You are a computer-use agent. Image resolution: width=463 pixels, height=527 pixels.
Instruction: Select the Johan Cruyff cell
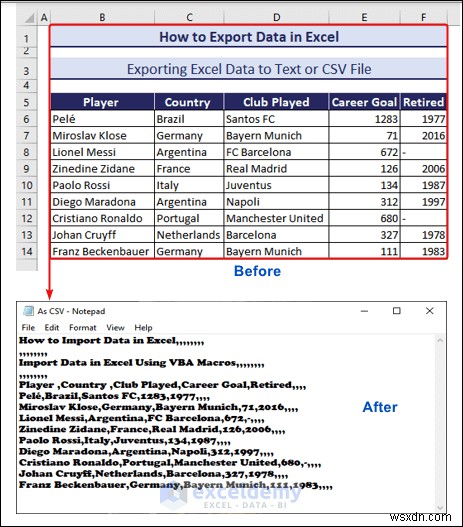(102, 235)
